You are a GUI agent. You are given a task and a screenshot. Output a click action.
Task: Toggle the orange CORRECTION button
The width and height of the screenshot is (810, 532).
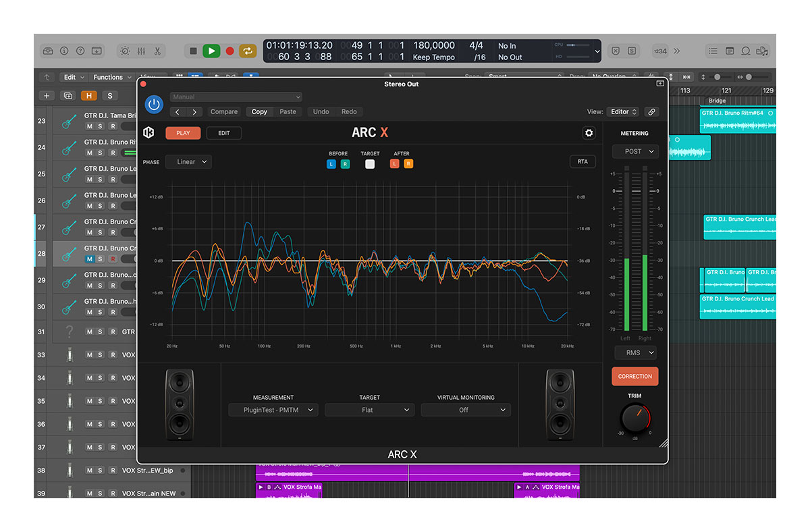635,376
